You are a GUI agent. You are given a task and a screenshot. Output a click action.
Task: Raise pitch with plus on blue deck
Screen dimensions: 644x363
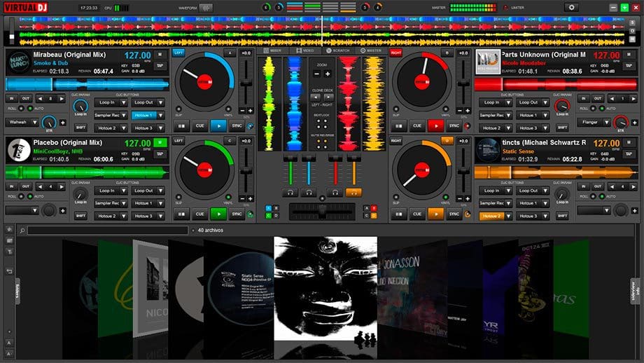coord(250,111)
